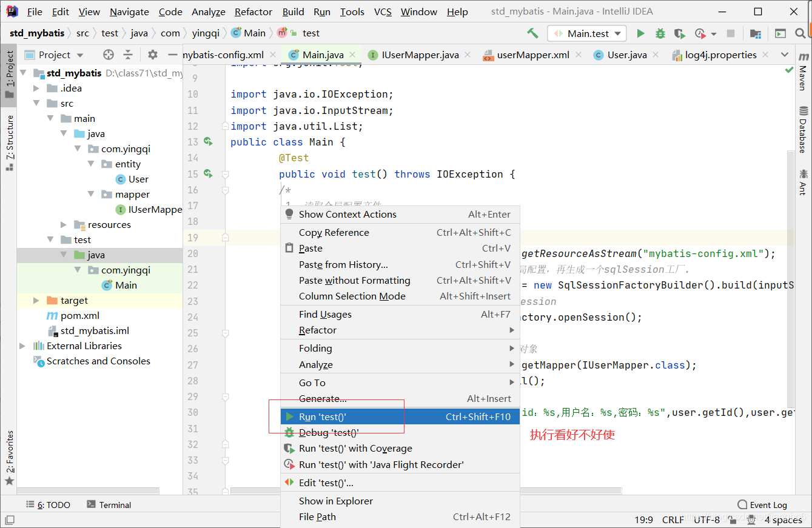The image size is (812, 528).
Task: Open Refactor submenu in context menu
Action: (400, 330)
